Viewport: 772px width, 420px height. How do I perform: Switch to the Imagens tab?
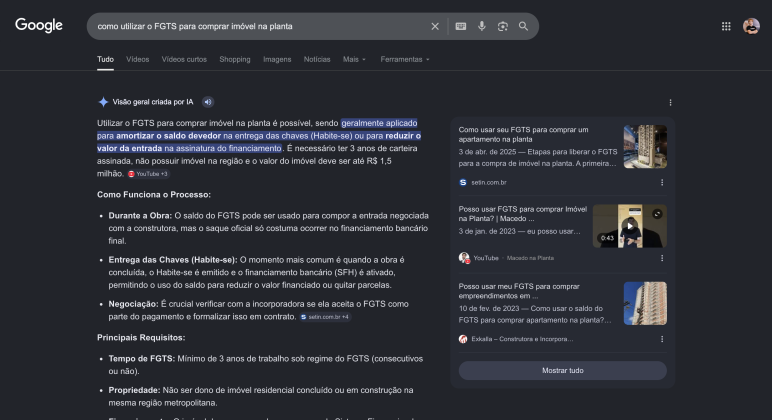277,59
